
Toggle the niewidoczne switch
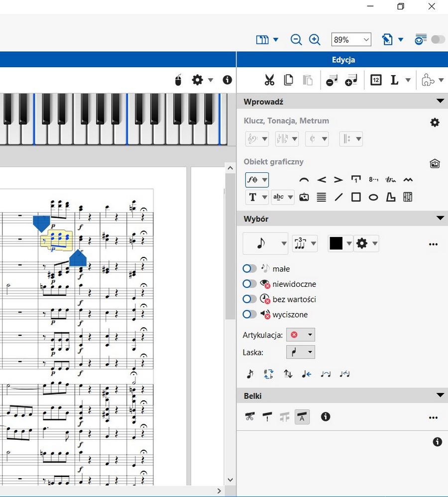(x=249, y=284)
